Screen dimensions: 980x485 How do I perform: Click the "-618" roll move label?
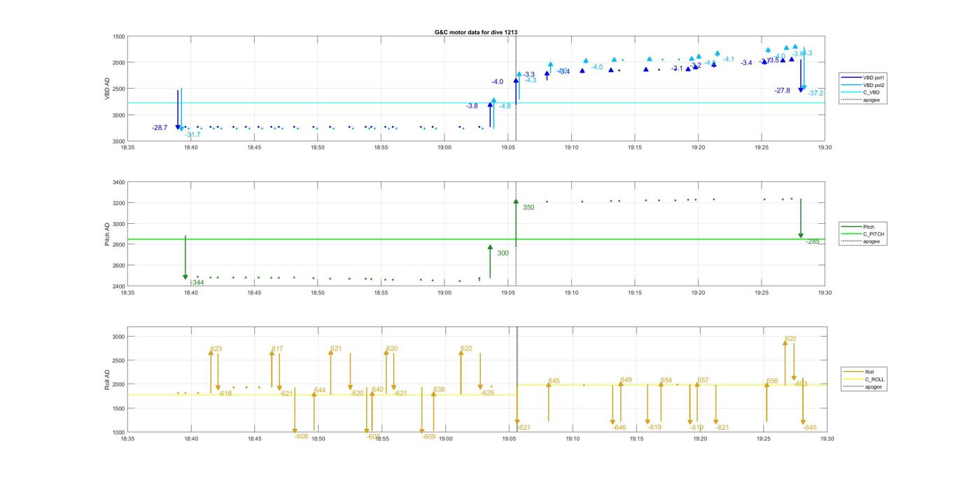(225, 394)
